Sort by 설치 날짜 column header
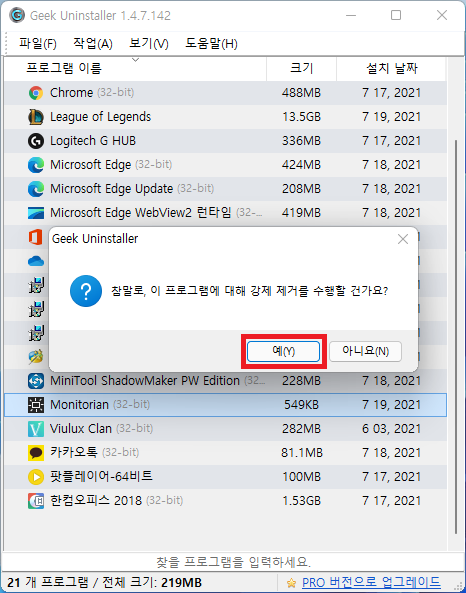466x593 pixels. tap(391, 68)
